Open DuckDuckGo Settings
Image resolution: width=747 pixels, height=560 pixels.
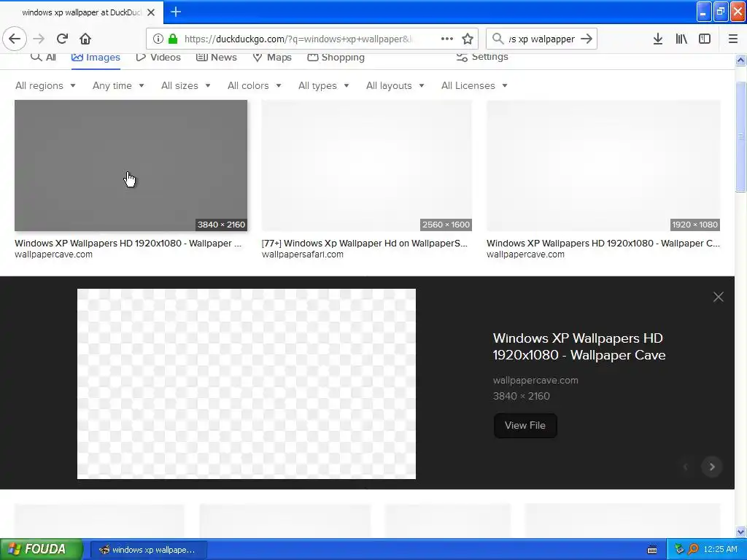pyautogui.click(x=482, y=57)
